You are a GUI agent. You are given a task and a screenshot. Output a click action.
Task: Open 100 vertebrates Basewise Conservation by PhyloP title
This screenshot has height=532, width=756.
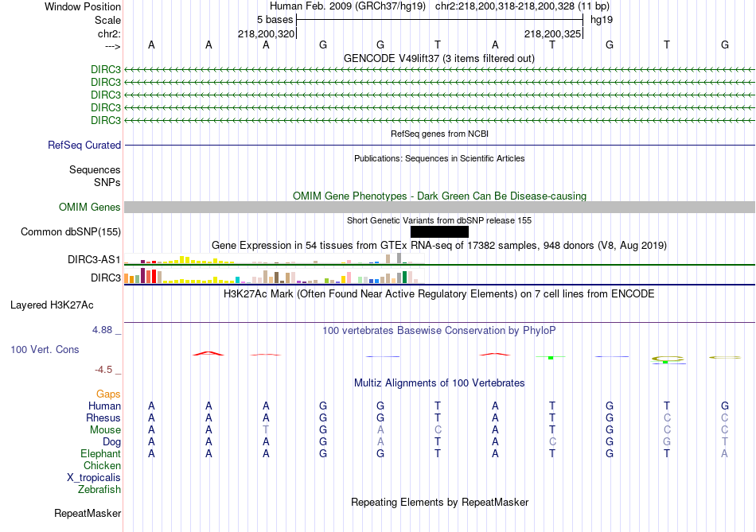[x=439, y=331]
